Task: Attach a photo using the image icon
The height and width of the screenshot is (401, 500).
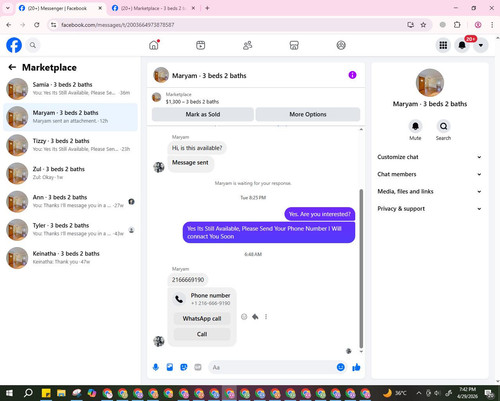Action: click(170, 367)
